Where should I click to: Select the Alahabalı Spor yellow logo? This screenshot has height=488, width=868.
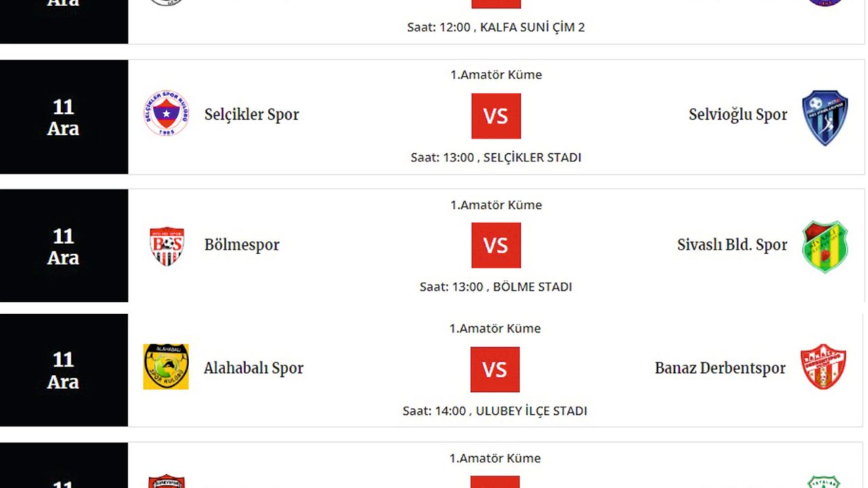coord(166,367)
